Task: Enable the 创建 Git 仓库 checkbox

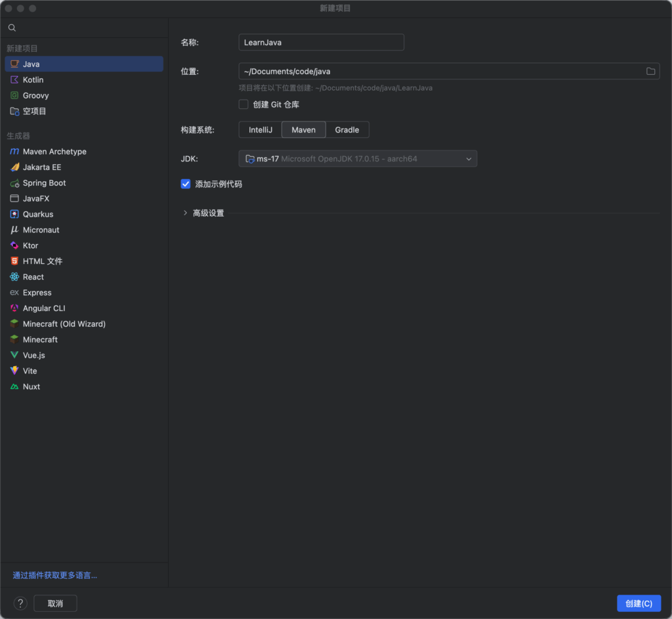Action: tap(243, 104)
